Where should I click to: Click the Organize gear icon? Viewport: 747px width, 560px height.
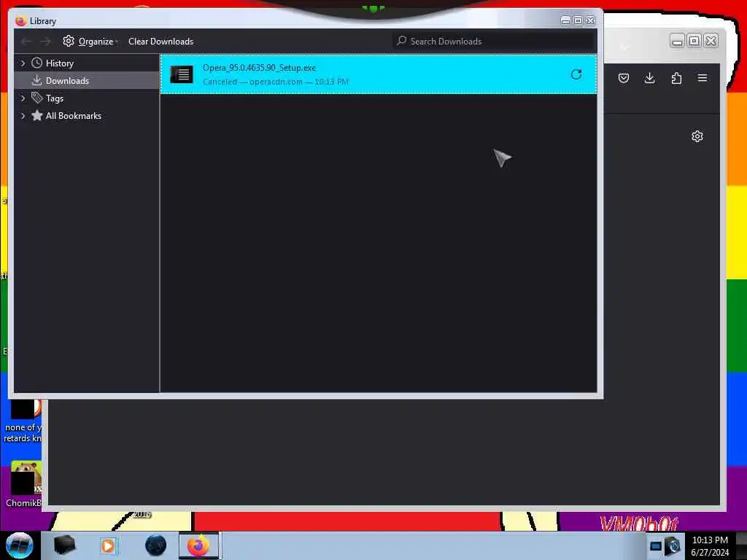click(x=69, y=41)
